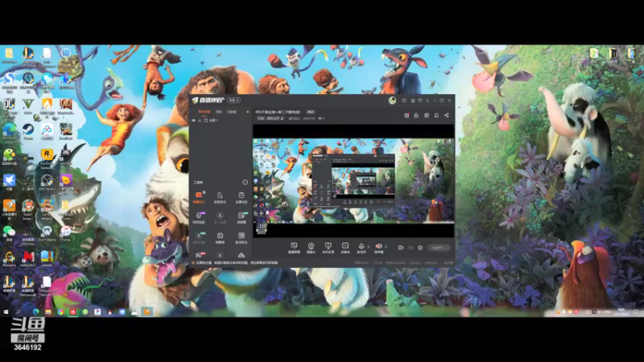Image resolution: width=644 pixels, height=362 pixels.
Task: Click the stream title text in header
Action: pyautogui.click(x=278, y=112)
